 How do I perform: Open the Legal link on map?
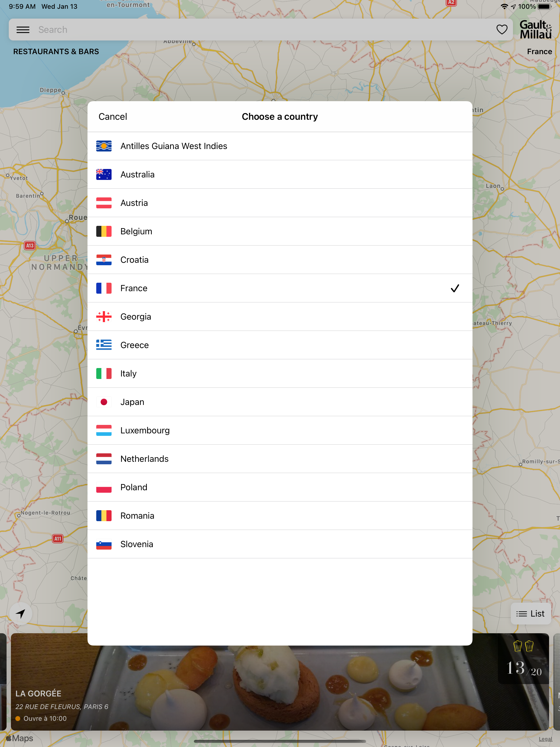545,739
